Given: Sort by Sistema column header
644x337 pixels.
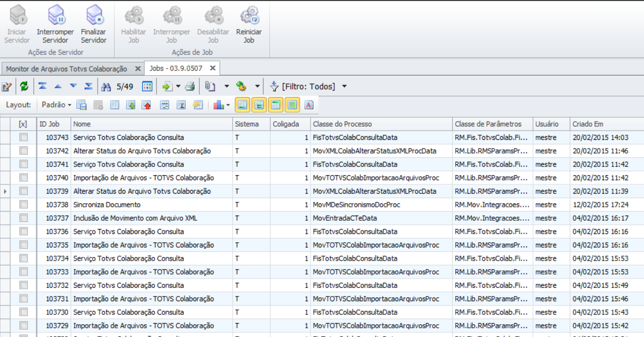Looking at the screenshot, I should (x=251, y=124).
